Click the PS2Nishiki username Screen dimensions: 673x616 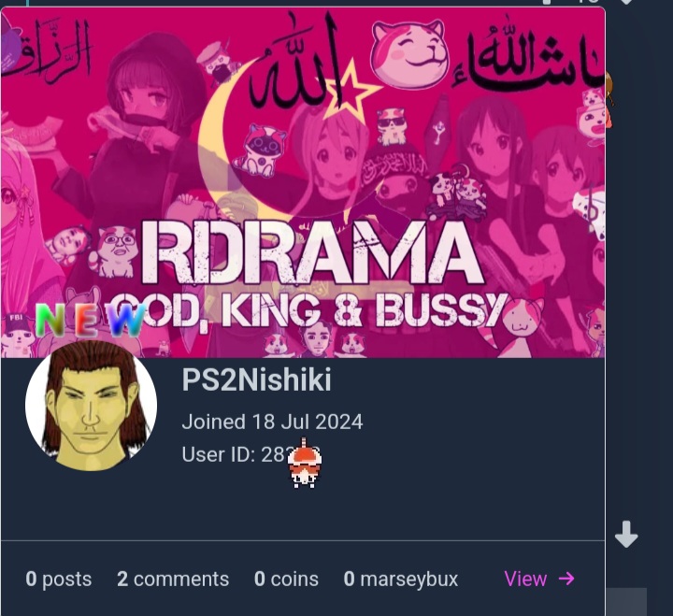[257, 380]
